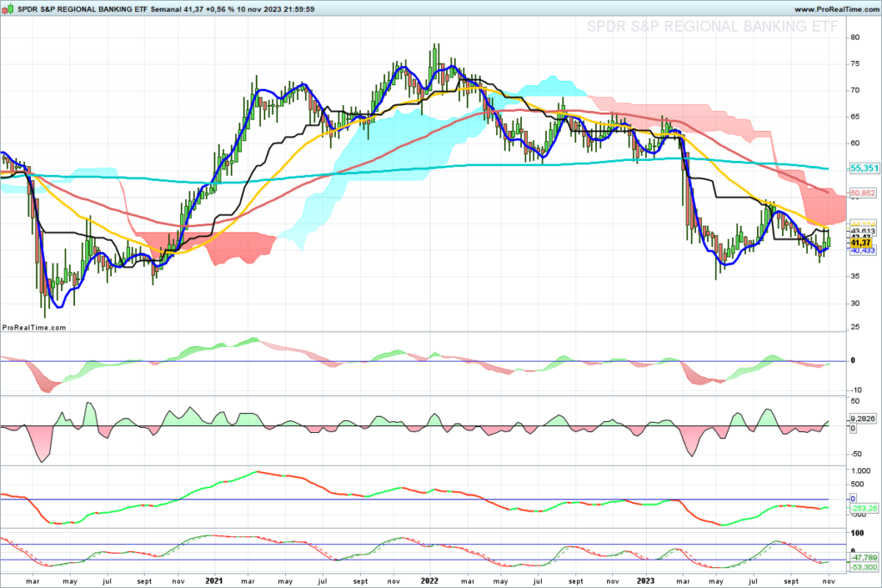Click the -47,789 oscillator value label

(863, 558)
